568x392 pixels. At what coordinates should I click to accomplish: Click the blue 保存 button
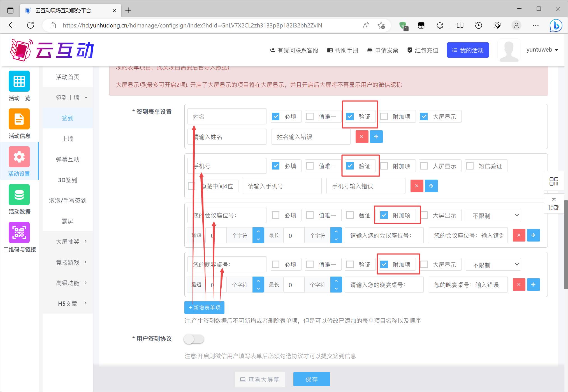point(311,379)
